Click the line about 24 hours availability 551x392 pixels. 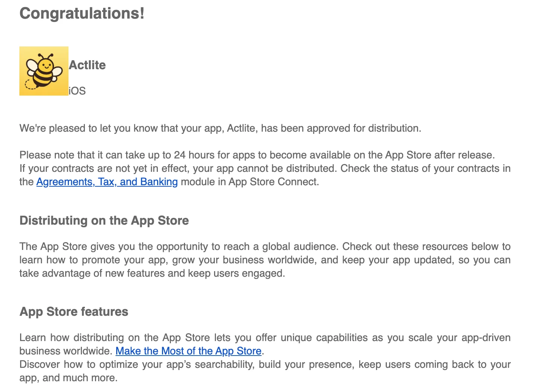257,155
